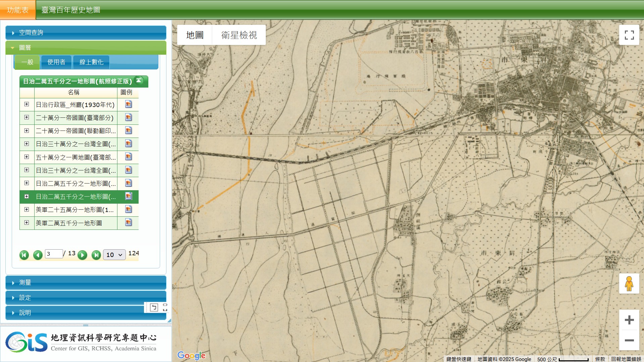Go to previous page of layer list
The height and width of the screenshot is (362, 644).
coord(38,255)
